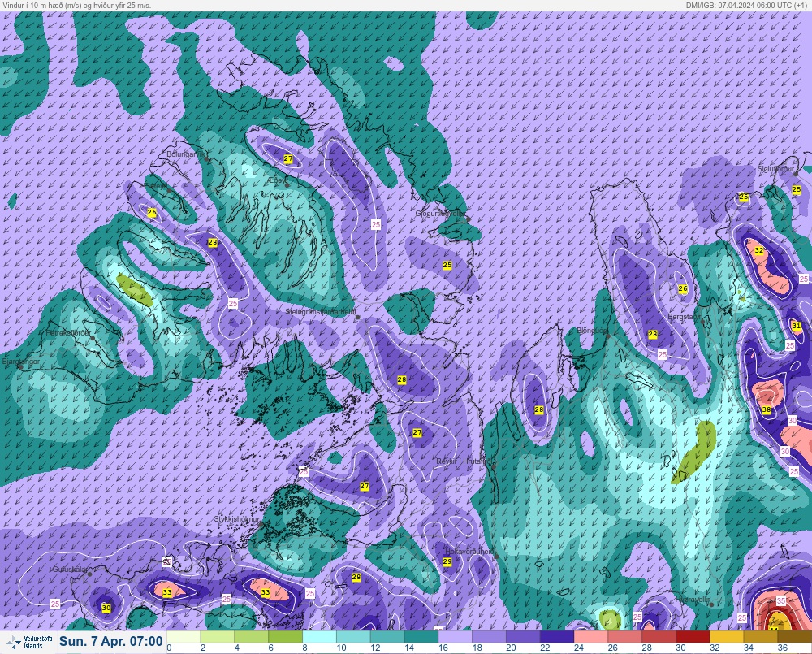Click the dark teal 14–16 legend swatch
Viewport: 812px width, 654px height.
pyautogui.click(x=421, y=637)
